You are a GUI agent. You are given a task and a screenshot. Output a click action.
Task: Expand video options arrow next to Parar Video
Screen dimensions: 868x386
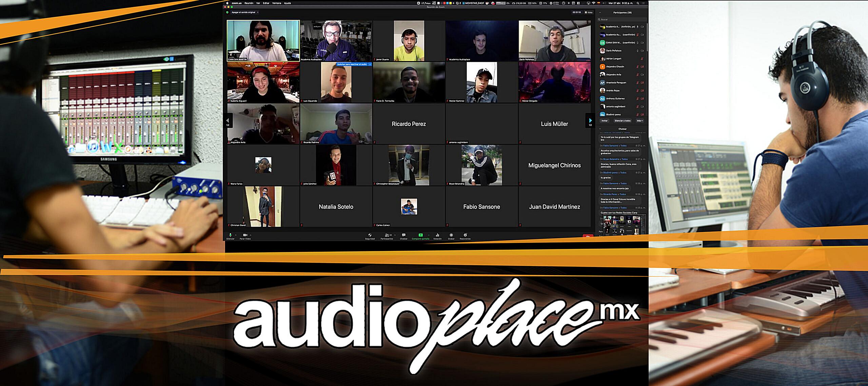251,235
